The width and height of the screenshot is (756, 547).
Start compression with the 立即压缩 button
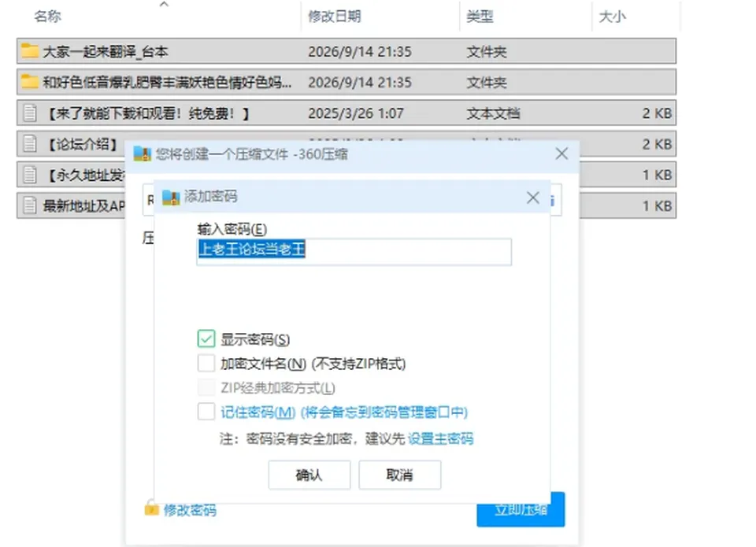coord(521,509)
